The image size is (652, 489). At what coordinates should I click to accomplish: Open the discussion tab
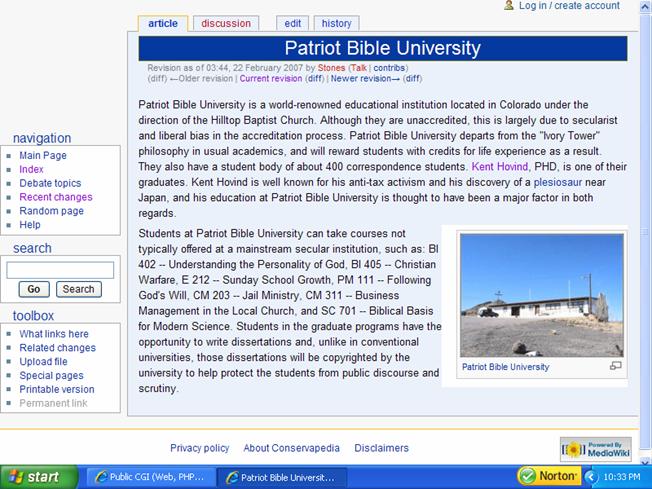226,24
